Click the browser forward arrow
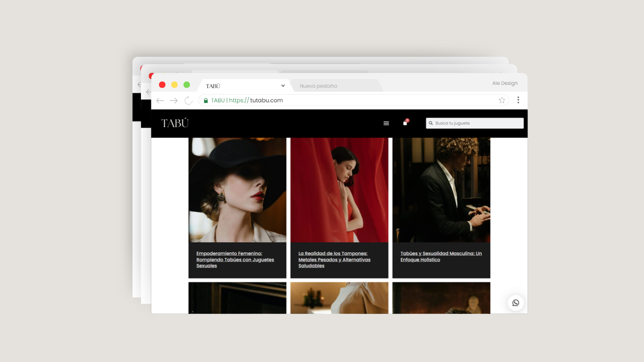Screen dimensions: 644x362 173,100
